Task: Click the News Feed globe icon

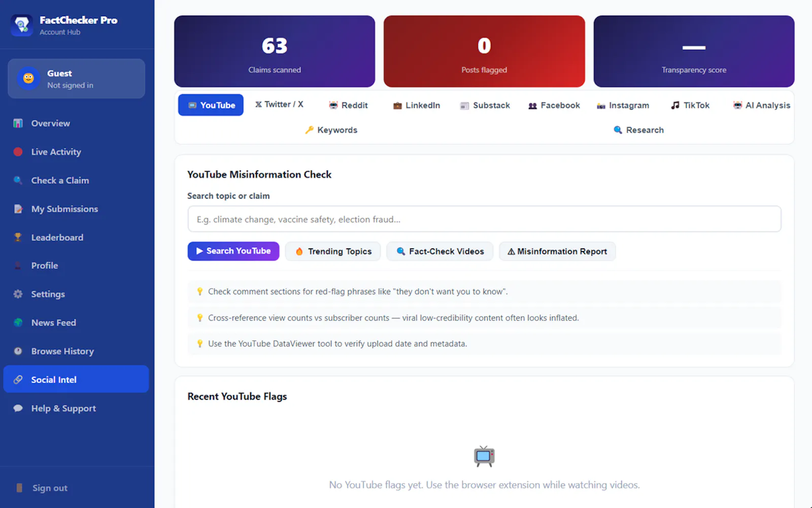Action: 18,323
